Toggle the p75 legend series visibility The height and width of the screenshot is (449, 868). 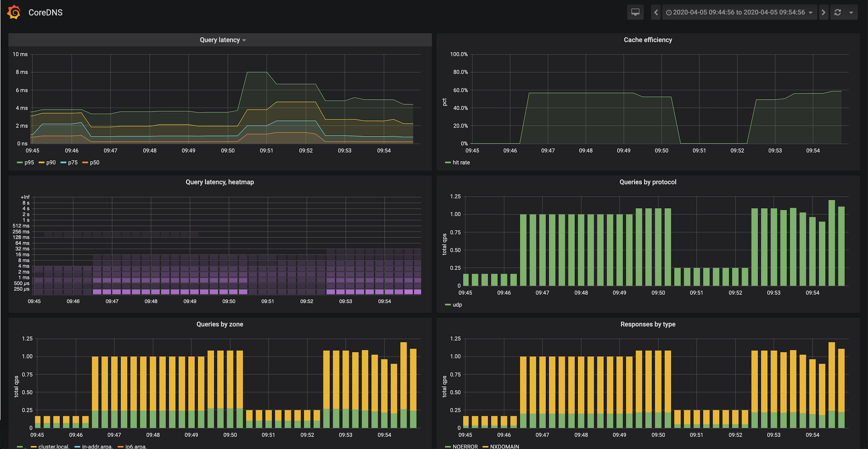72,162
